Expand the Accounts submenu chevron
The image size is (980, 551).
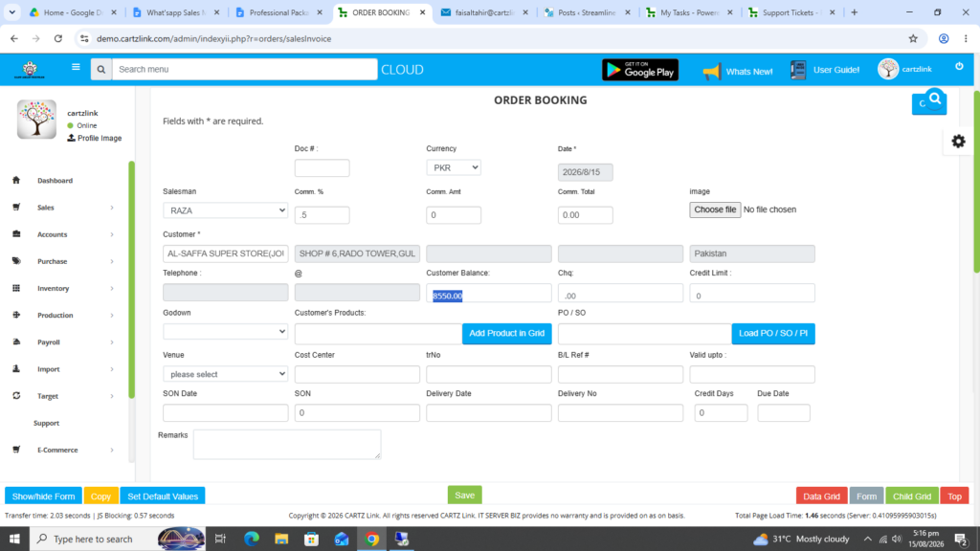tap(112, 234)
